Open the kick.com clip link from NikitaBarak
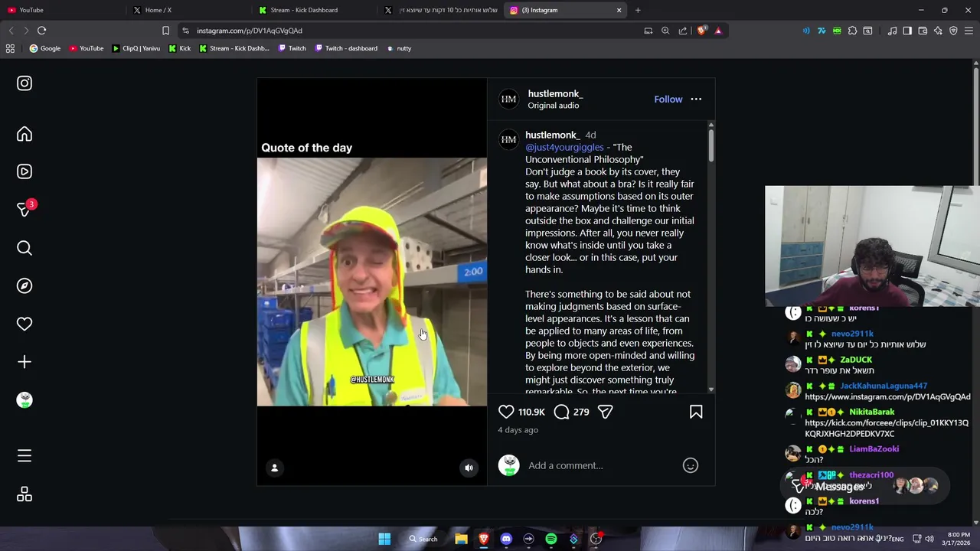980x551 pixels. (x=887, y=428)
